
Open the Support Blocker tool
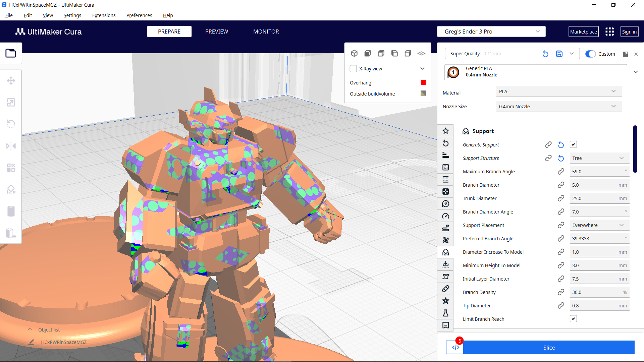point(11,189)
